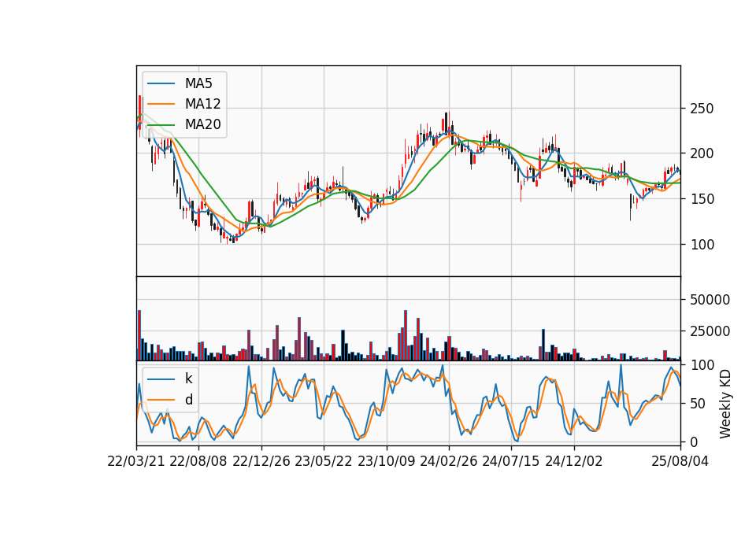Click the MA5 legend label
756x543 pixels.
click(198, 83)
